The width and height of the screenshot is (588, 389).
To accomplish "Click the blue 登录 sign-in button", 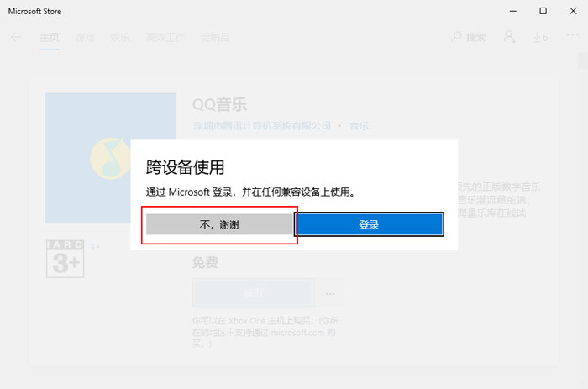I will pos(369,224).
